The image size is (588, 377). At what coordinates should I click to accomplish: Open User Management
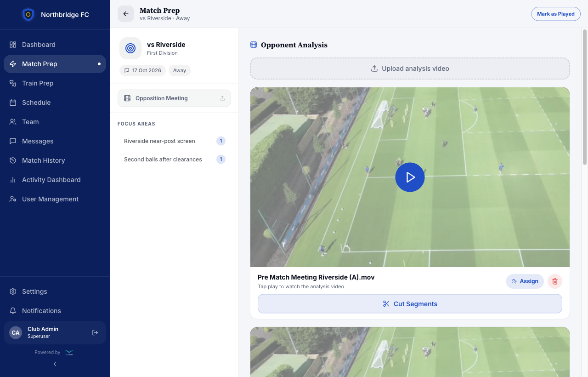[x=55, y=199]
